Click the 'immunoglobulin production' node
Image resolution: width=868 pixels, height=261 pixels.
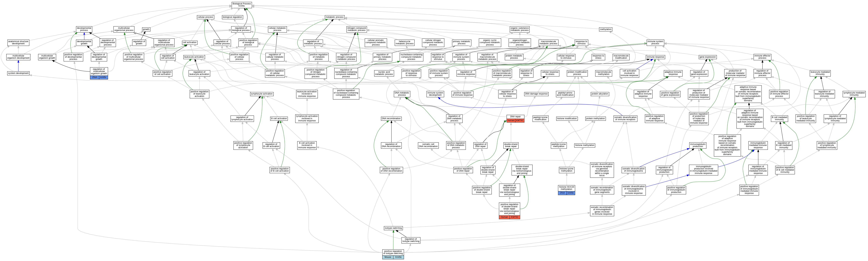[698, 145]
